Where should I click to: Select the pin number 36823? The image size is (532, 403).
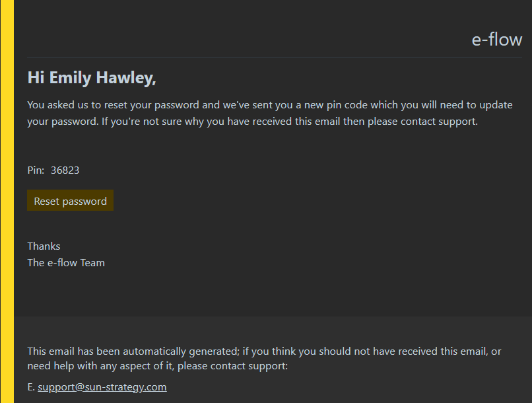point(65,170)
